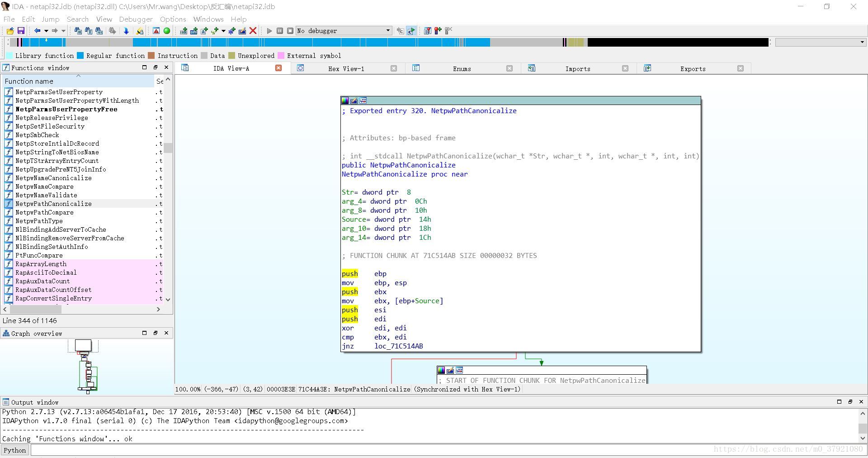Click the edit pencil icon in graph block header
The height and width of the screenshot is (458, 868).
354,100
